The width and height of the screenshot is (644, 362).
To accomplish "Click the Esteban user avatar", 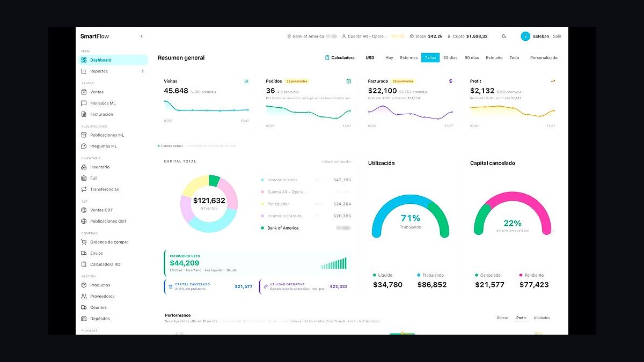I will tap(525, 36).
